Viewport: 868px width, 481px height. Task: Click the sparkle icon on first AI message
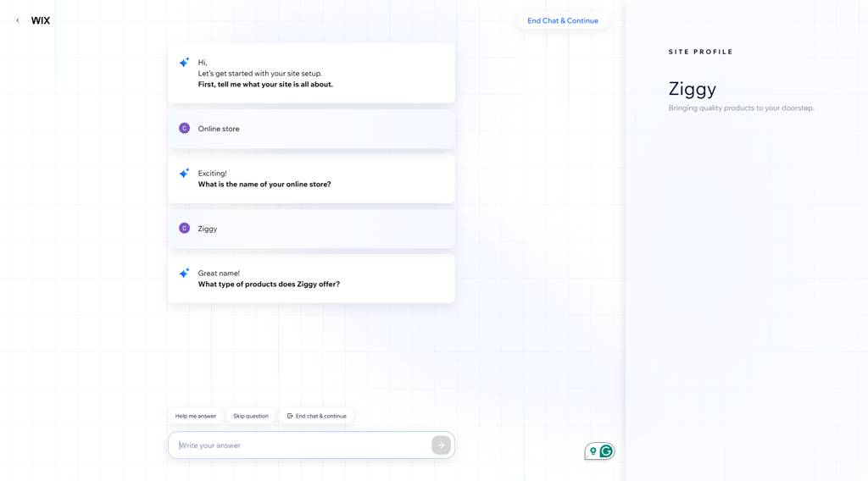click(184, 62)
